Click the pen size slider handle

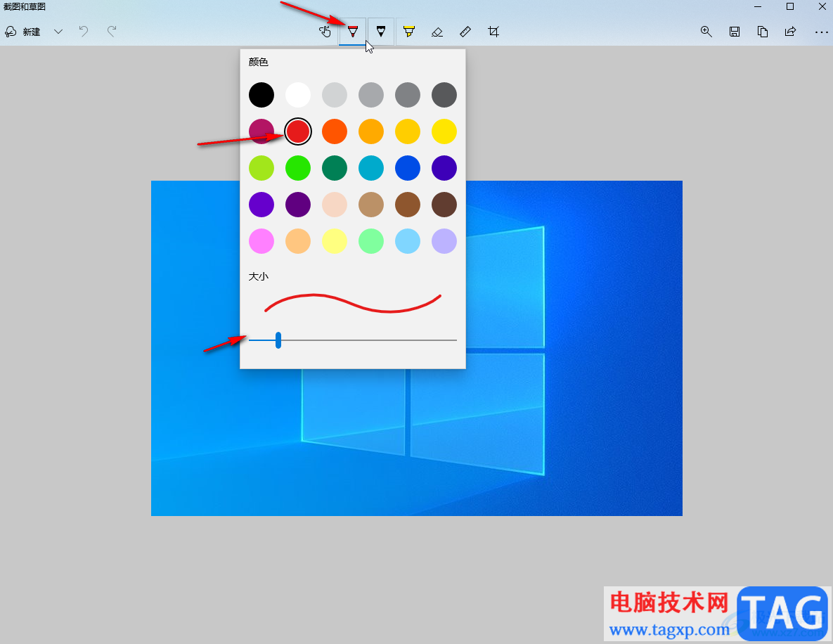point(278,340)
